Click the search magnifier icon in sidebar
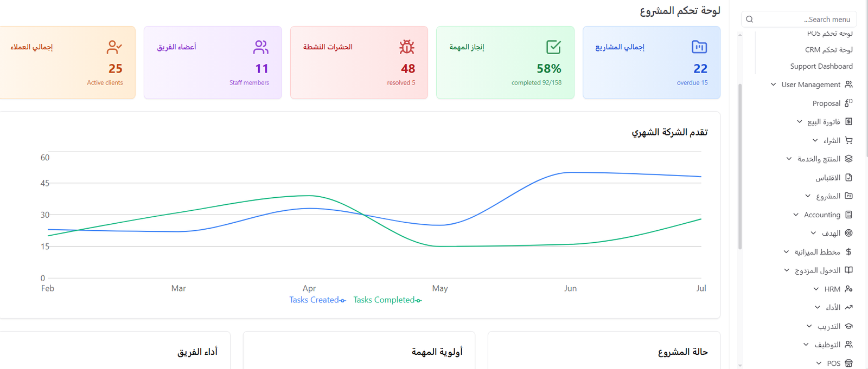This screenshot has height=369, width=868. [x=750, y=20]
